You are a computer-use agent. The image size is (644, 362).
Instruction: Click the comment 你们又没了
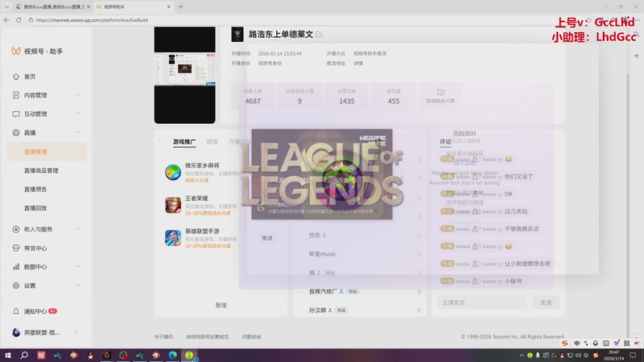click(518, 176)
